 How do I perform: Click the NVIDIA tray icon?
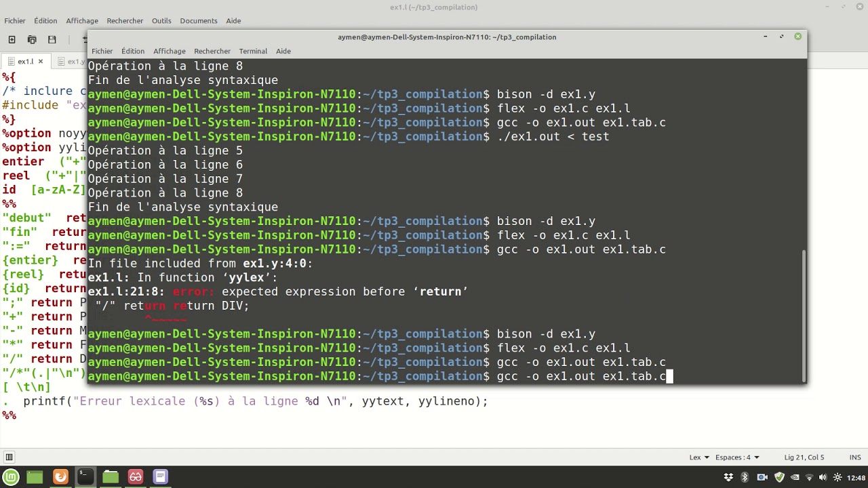(x=794, y=477)
